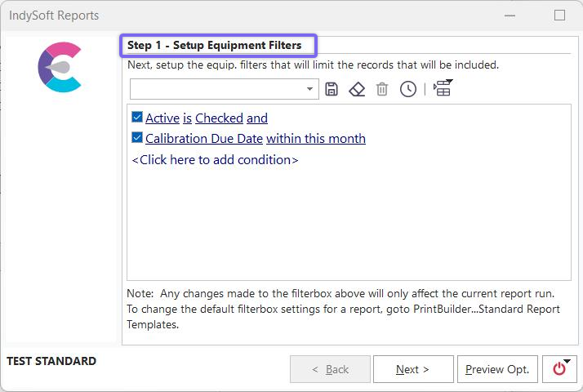583x392 pixels.
Task: Toggle the Calibration Due Date checkbox
Action: tap(137, 138)
